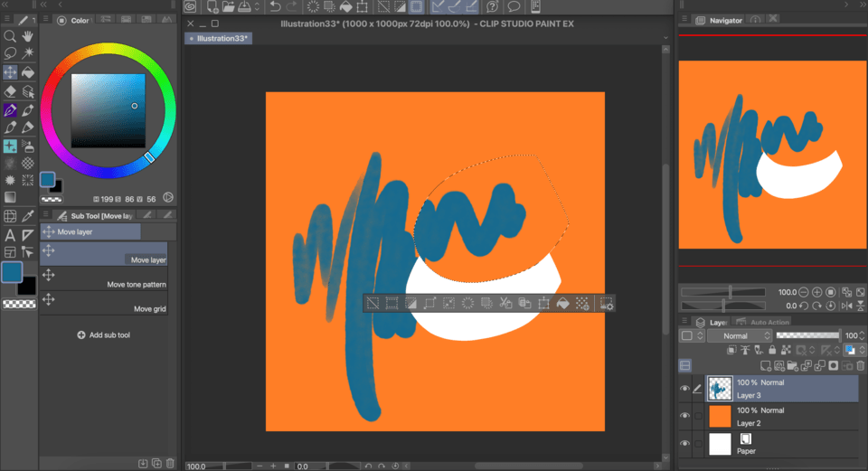The height and width of the screenshot is (471, 868).
Task: Redo the action
Action: coord(292,6)
